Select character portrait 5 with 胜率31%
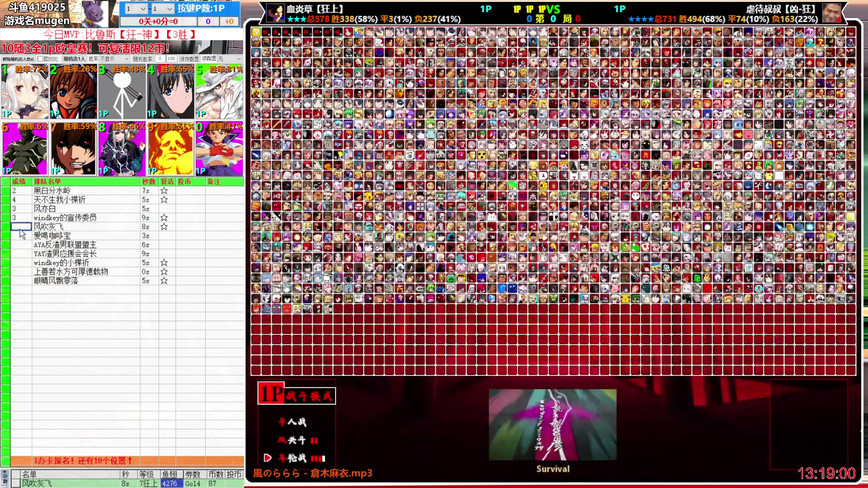The image size is (868, 488). click(x=219, y=91)
